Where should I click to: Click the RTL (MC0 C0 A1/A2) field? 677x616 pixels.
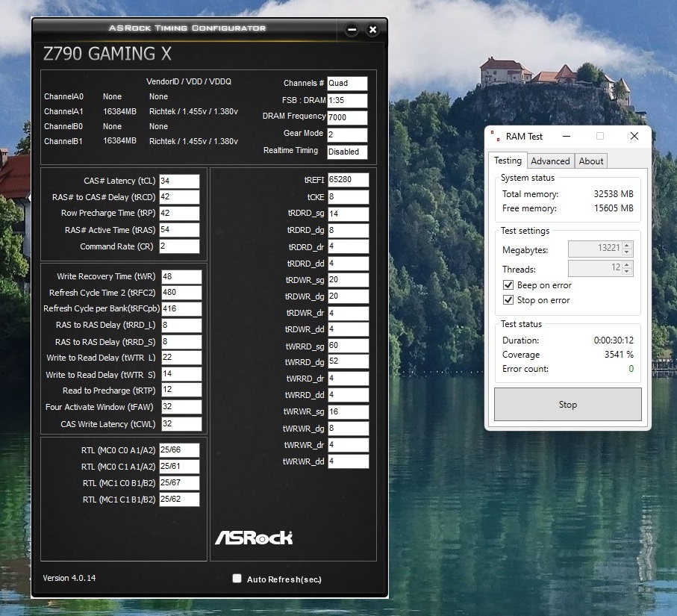(179, 450)
